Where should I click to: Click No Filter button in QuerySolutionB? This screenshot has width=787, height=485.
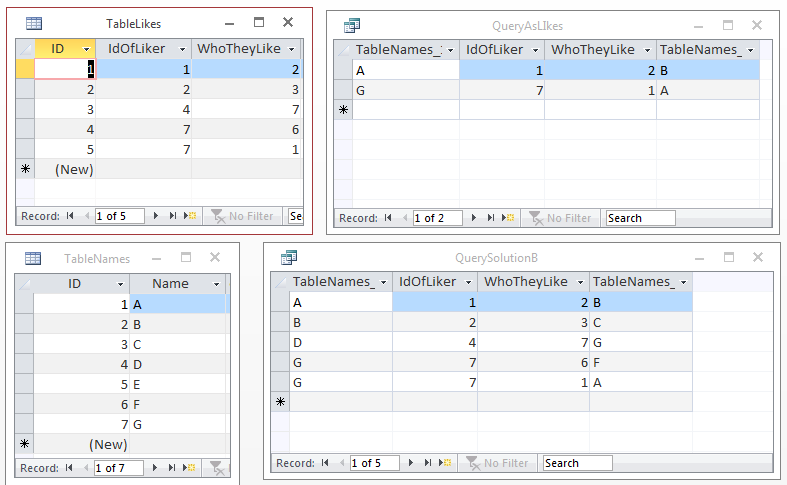coord(498,463)
